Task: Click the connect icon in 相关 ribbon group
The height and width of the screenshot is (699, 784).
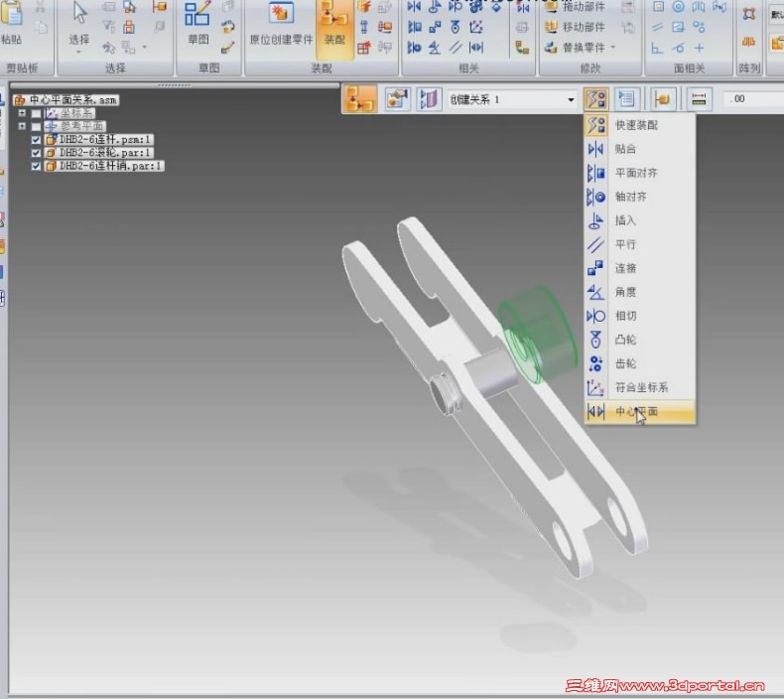Action: [x=435, y=27]
